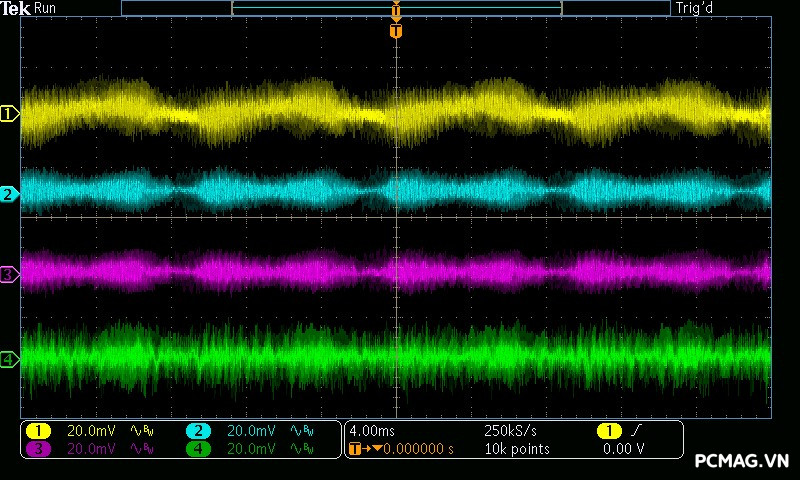This screenshot has height=480, width=800.
Task: Click the trigger source channel 1 badge
Action: [x=608, y=431]
